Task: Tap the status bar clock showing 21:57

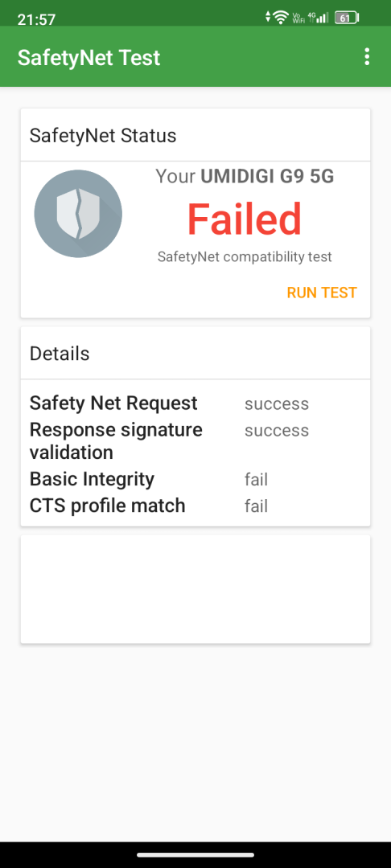Action: point(36,19)
